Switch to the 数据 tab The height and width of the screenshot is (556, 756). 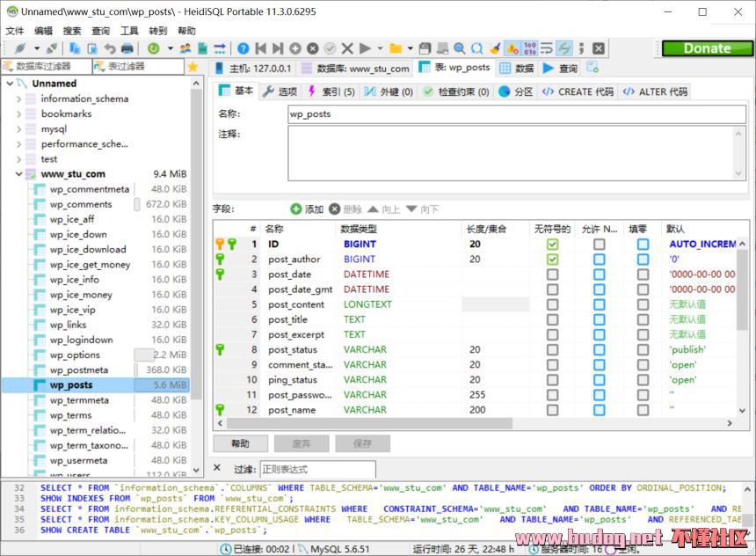pos(517,68)
